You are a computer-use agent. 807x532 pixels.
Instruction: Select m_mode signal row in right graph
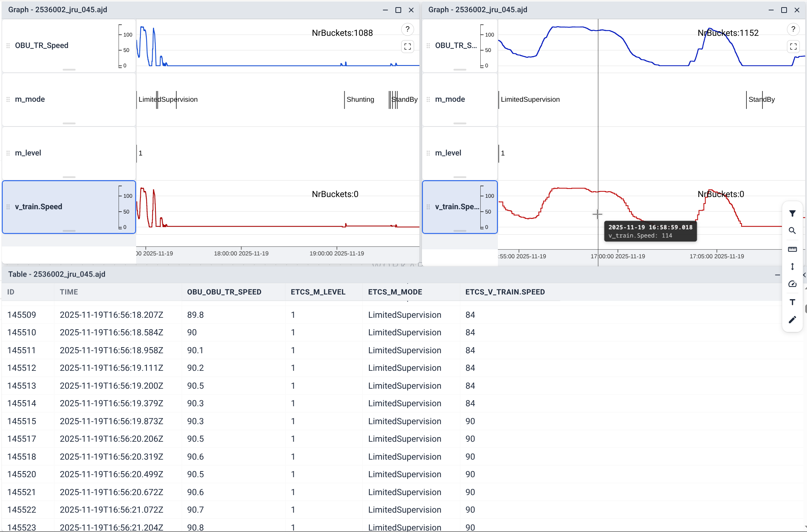click(460, 99)
